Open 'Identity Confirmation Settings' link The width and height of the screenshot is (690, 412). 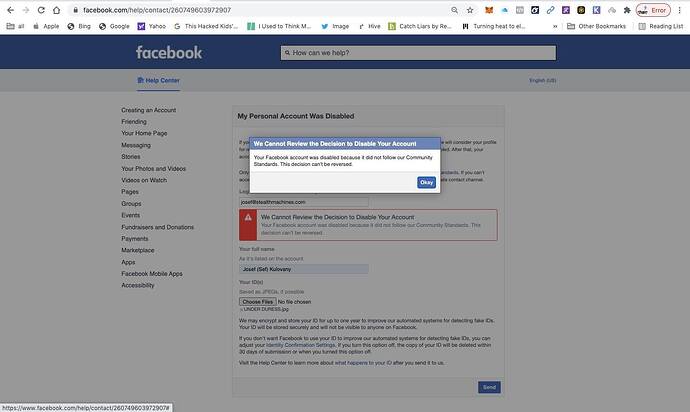click(301, 345)
